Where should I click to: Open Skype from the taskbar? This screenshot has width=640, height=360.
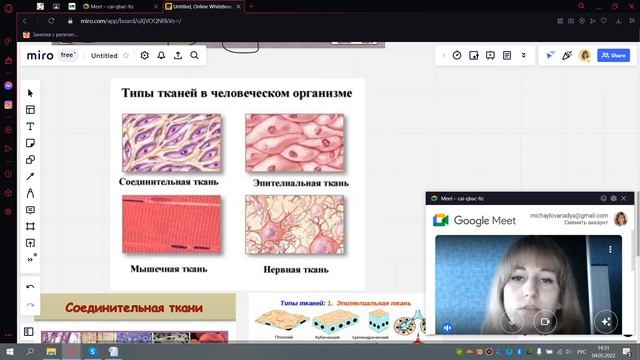tap(92, 351)
